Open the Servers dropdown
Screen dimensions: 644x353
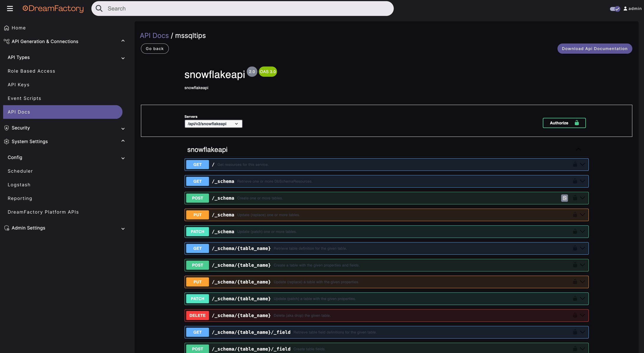click(x=213, y=124)
